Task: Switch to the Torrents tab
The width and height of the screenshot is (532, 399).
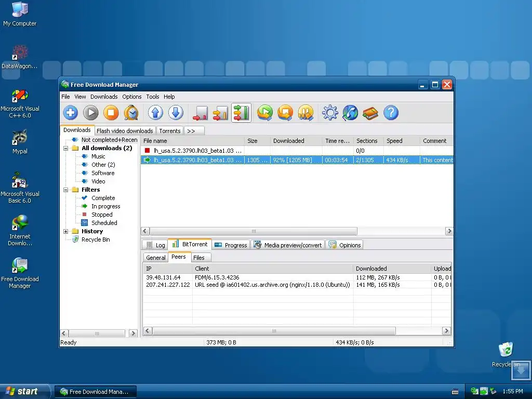Action: click(170, 130)
